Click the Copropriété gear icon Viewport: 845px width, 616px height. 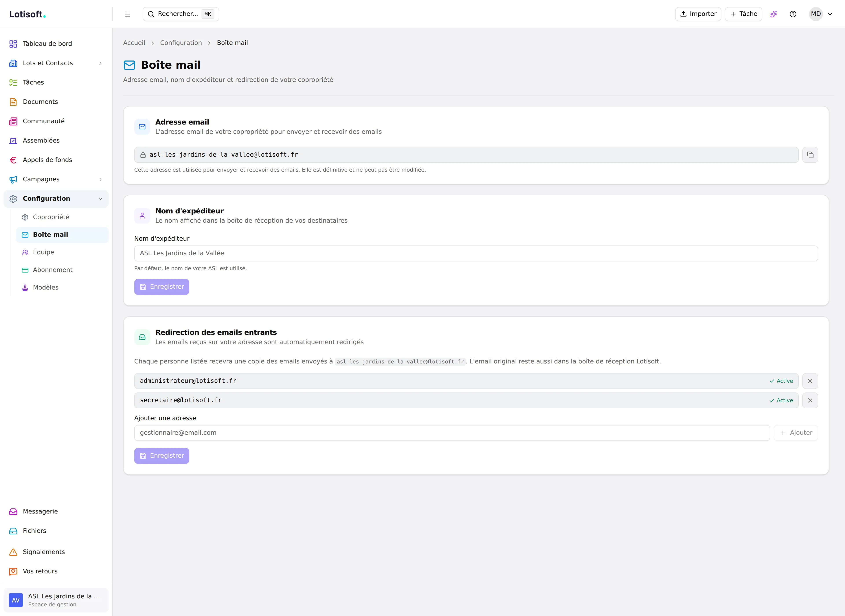pyautogui.click(x=25, y=217)
